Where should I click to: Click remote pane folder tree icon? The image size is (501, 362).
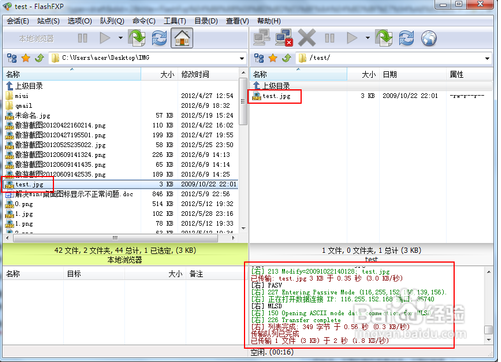tap(259, 58)
